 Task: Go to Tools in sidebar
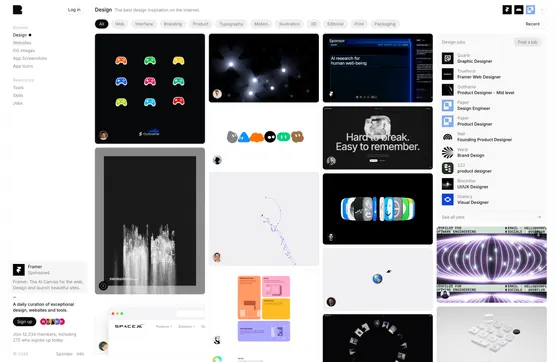[18, 87]
